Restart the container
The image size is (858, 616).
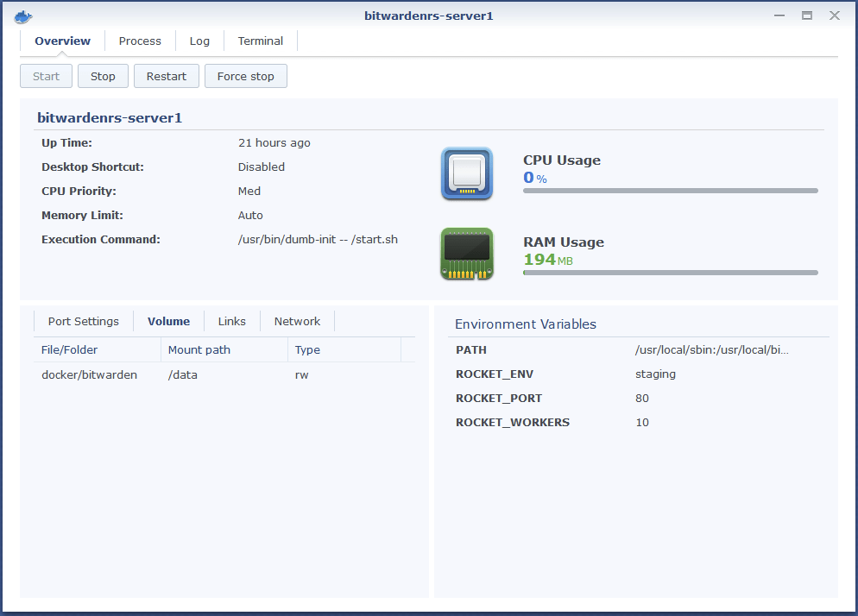point(167,76)
